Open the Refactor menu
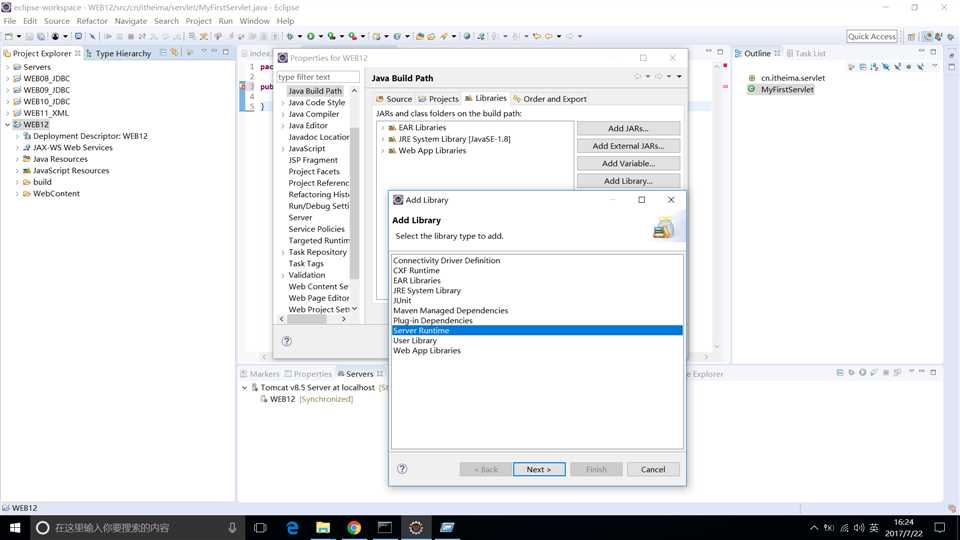The width and height of the screenshot is (960, 540). (92, 21)
